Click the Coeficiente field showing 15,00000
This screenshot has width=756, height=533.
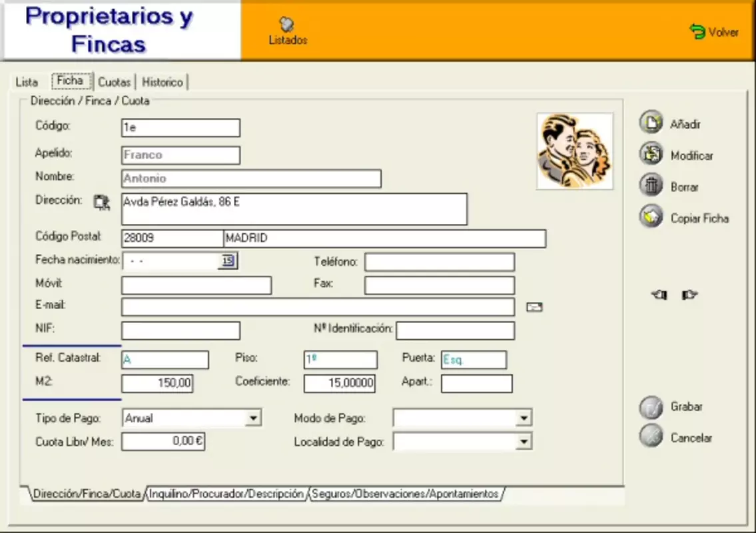pyautogui.click(x=340, y=384)
